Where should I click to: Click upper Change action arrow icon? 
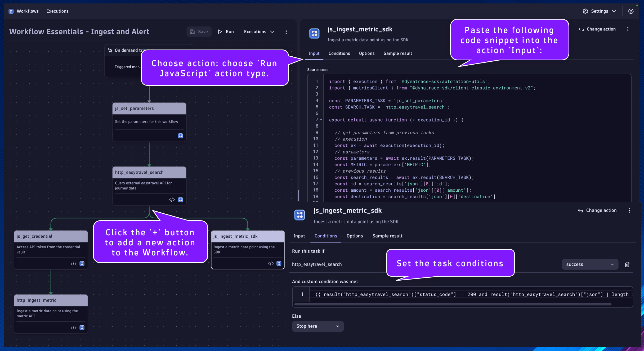[x=581, y=29]
